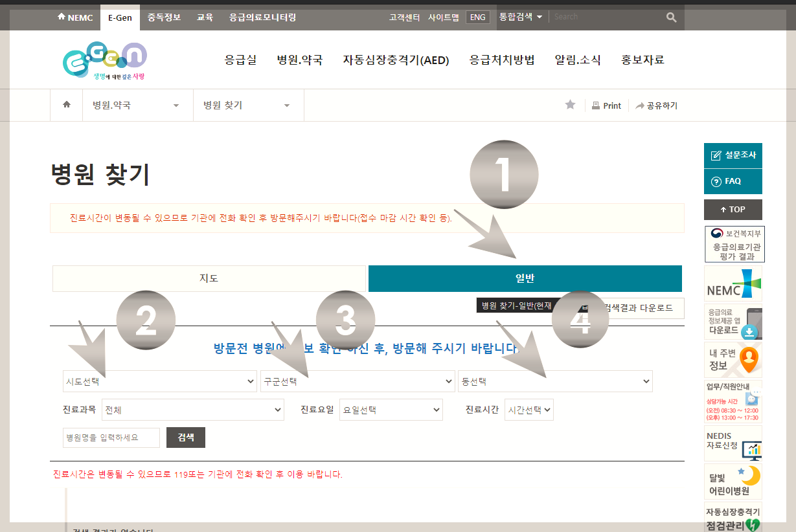This screenshot has width=796, height=532.
Task: Expand the 통합검색 search dropdown
Action: coord(522,17)
